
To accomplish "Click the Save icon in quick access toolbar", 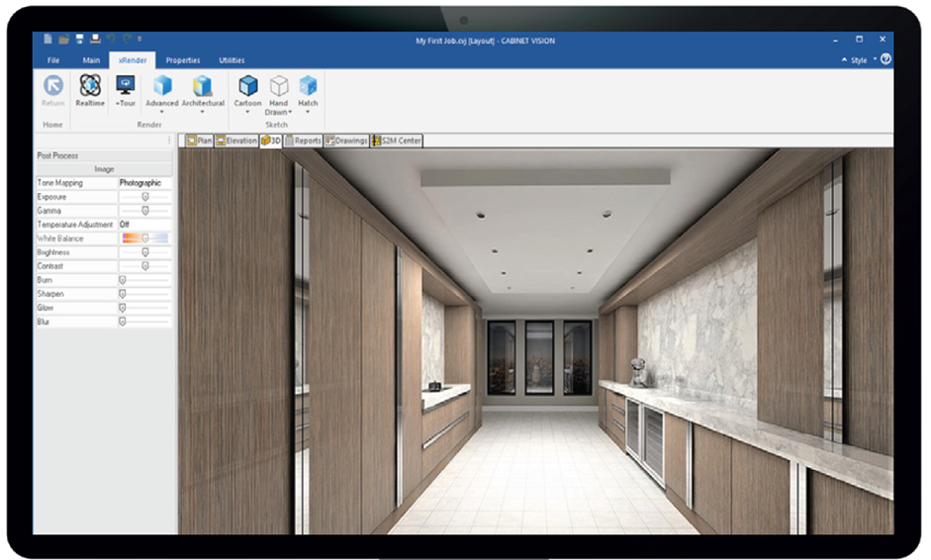I will 79,40.
